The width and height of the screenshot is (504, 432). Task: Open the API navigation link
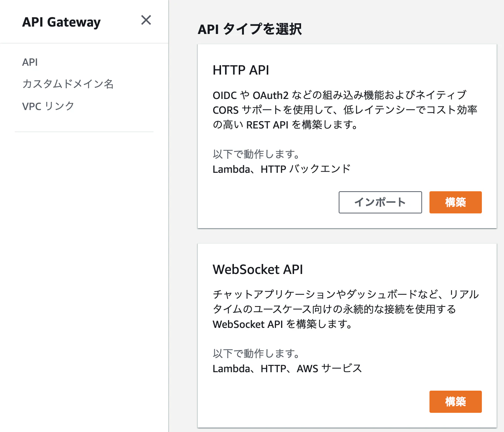click(x=30, y=62)
